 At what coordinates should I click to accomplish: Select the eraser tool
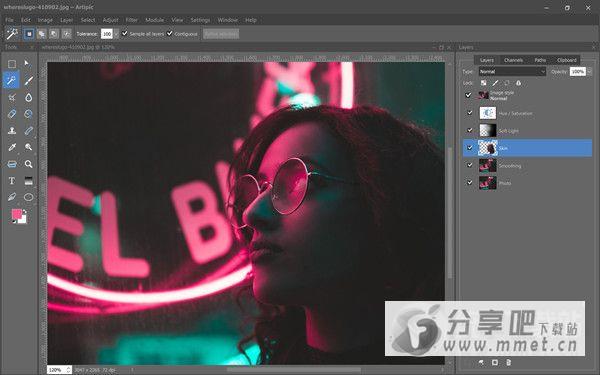(x=12, y=114)
